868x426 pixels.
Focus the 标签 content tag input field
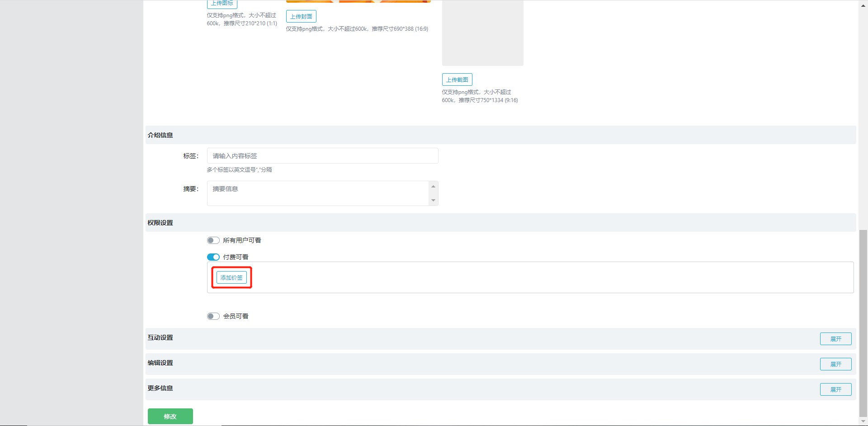pos(322,156)
